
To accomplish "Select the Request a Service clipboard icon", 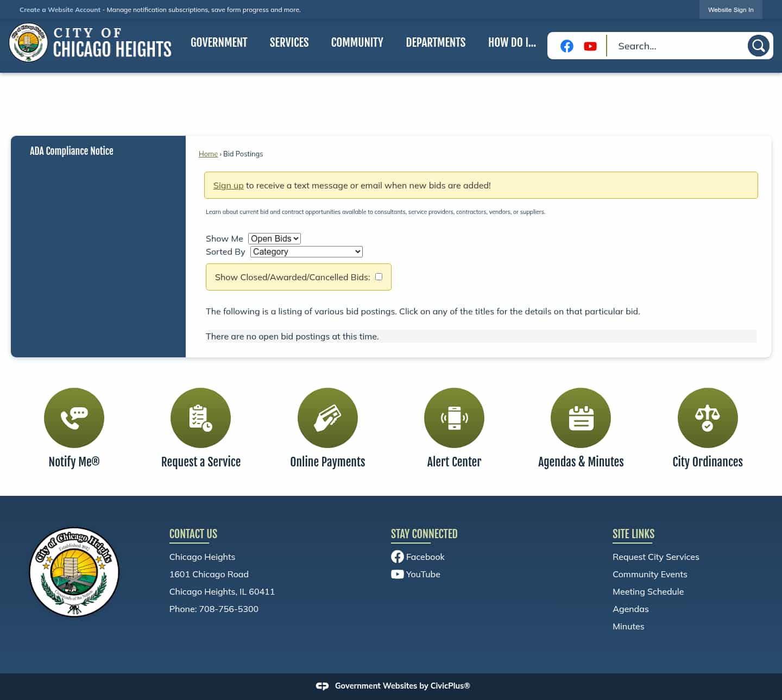I will (x=200, y=418).
